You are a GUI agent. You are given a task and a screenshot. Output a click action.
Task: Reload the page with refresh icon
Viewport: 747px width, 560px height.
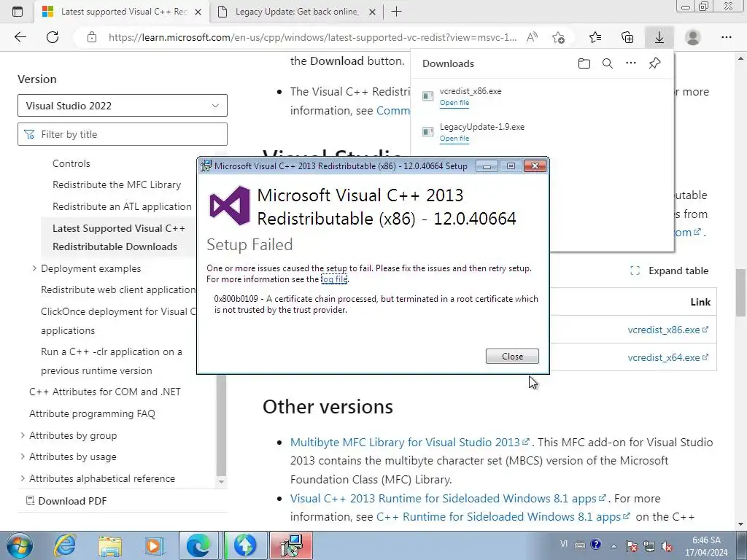click(x=53, y=37)
